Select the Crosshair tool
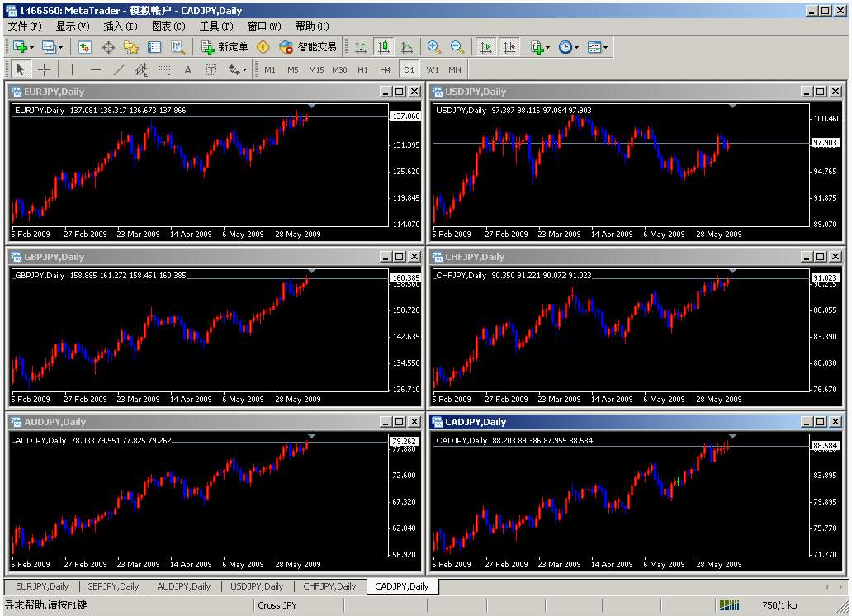Image resolution: width=852 pixels, height=616 pixels. [x=44, y=69]
